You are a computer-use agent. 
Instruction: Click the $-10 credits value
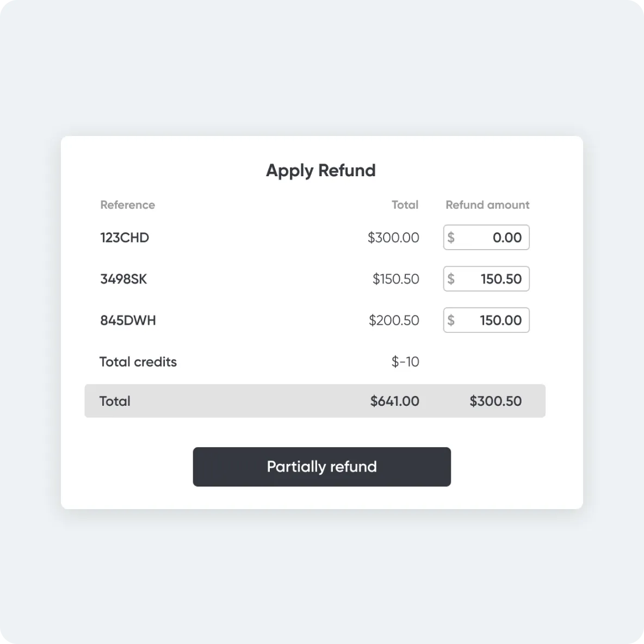[x=405, y=362]
